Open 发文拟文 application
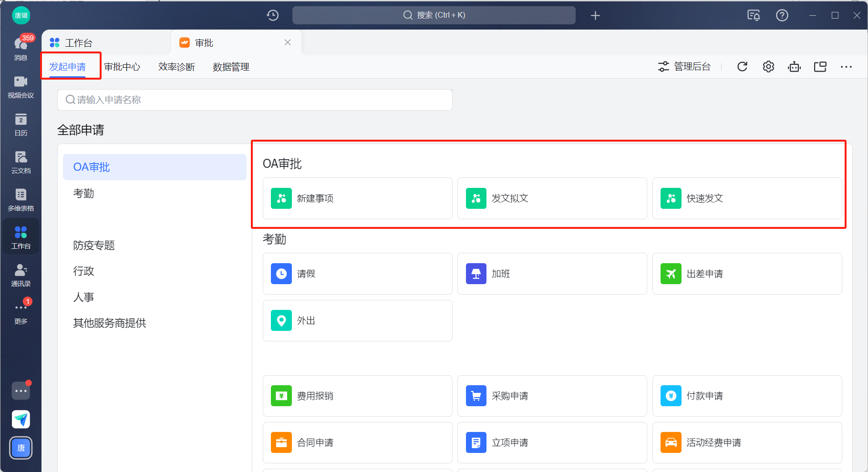868x472 pixels. coord(552,198)
